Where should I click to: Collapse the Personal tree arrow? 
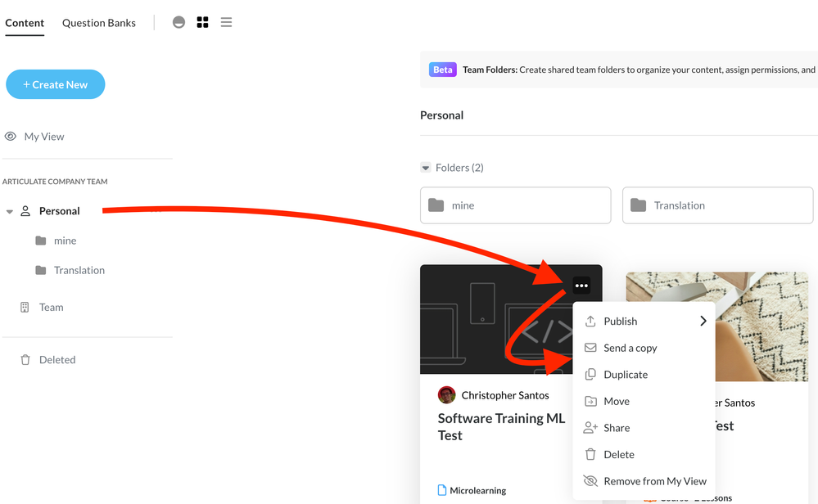point(9,212)
